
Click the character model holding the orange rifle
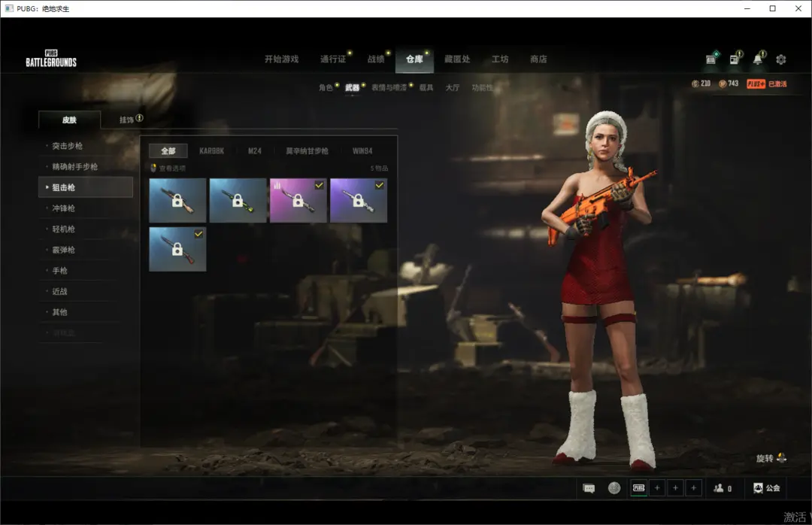(x=603, y=290)
